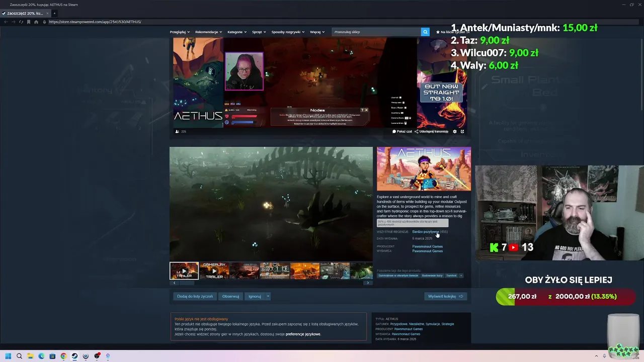Click the broadcast viewer count icon

click(177, 131)
